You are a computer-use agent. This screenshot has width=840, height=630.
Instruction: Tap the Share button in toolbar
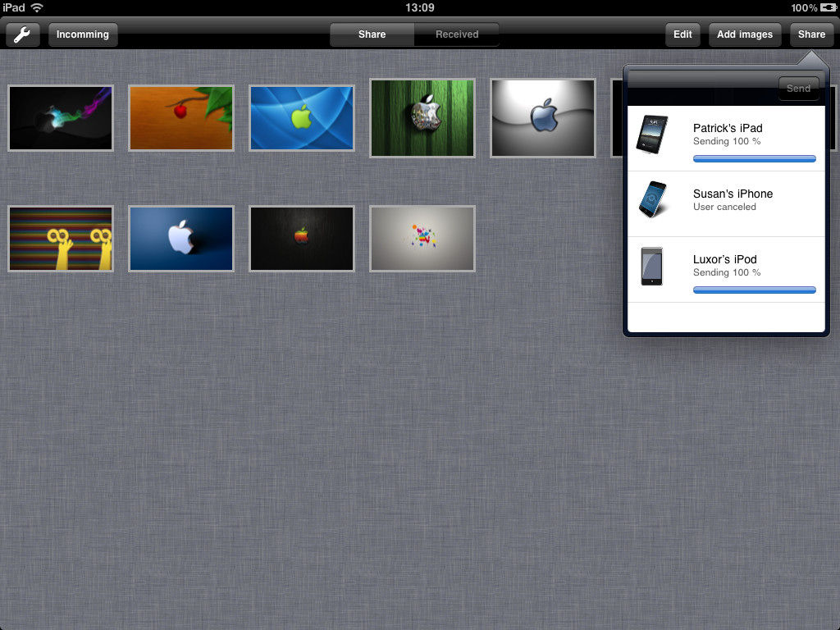pyautogui.click(x=811, y=34)
